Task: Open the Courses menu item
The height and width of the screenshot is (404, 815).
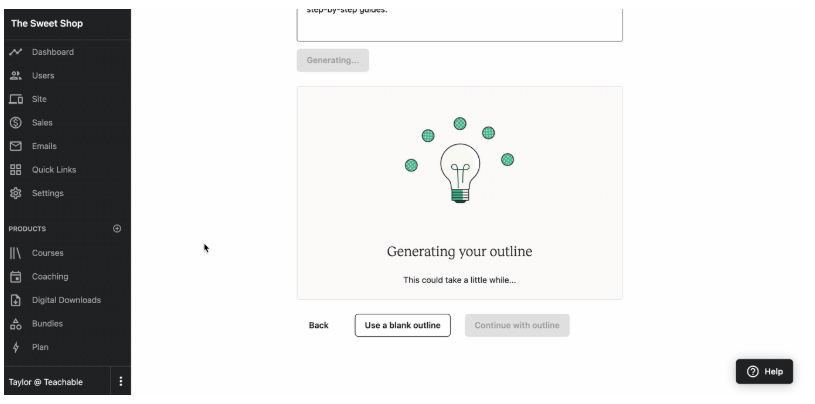Action: pos(48,253)
